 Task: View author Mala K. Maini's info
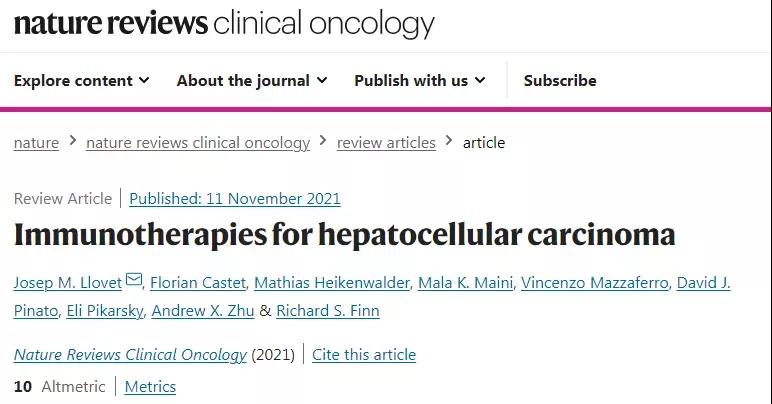465,283
